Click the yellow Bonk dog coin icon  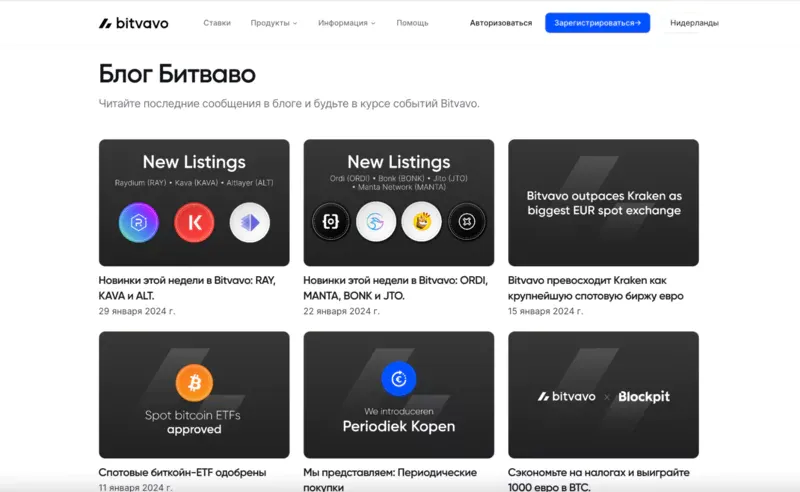coord(421,222)
